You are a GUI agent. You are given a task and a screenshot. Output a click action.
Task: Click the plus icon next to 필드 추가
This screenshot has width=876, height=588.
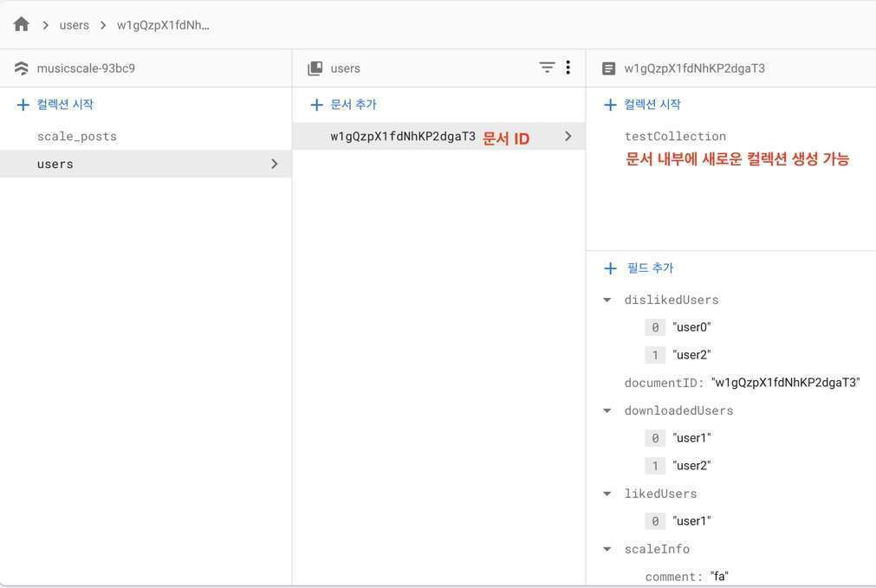pos(610,268)
